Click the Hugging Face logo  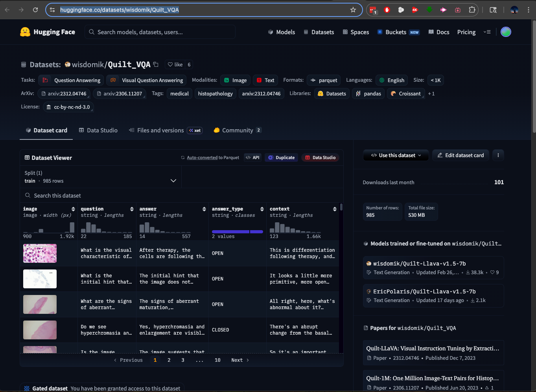click(48, 32)
